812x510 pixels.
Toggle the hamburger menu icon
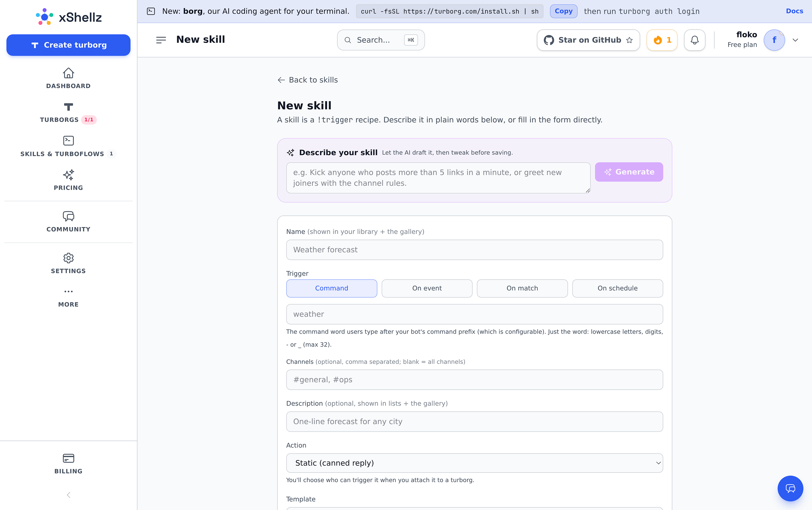[161, 40]
